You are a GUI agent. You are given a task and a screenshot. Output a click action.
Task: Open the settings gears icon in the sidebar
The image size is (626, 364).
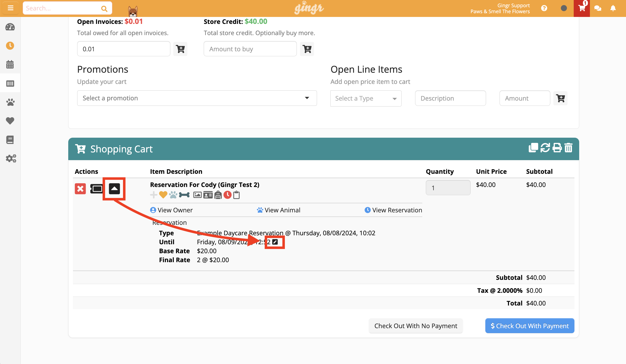click(11, 158)
